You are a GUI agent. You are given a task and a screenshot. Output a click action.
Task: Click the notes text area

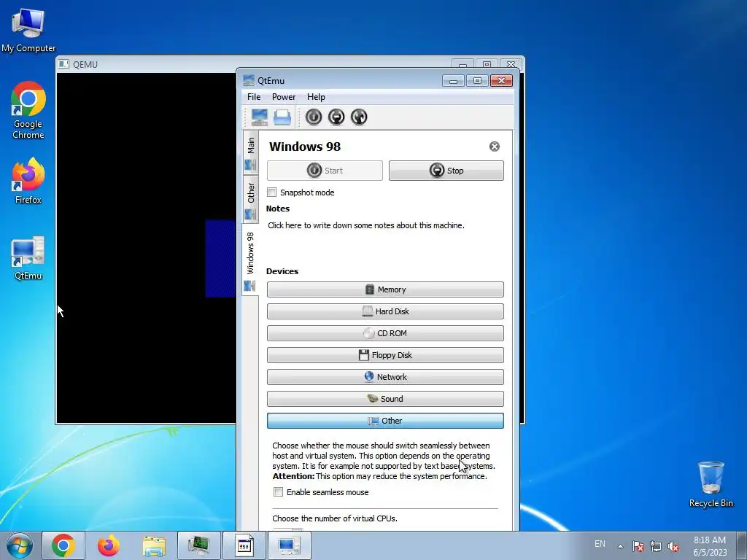point(385,239)
